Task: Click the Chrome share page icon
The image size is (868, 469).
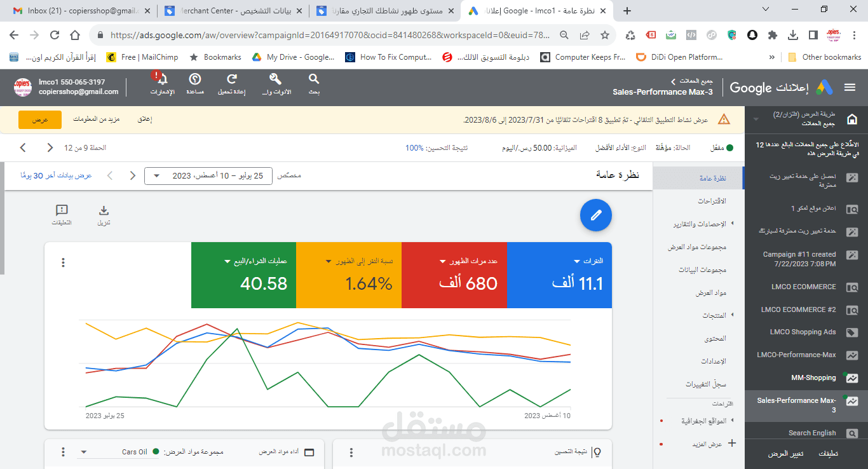Action: 584,35
